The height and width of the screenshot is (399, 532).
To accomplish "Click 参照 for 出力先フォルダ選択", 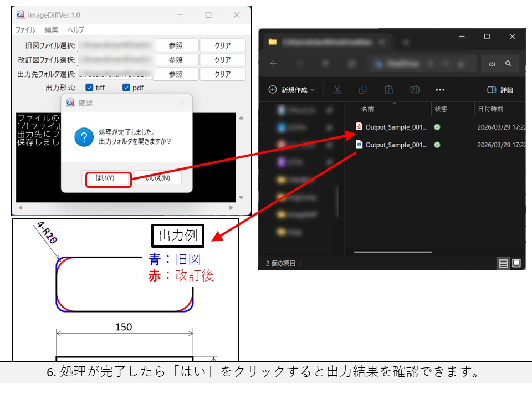I will pos(176,74).
